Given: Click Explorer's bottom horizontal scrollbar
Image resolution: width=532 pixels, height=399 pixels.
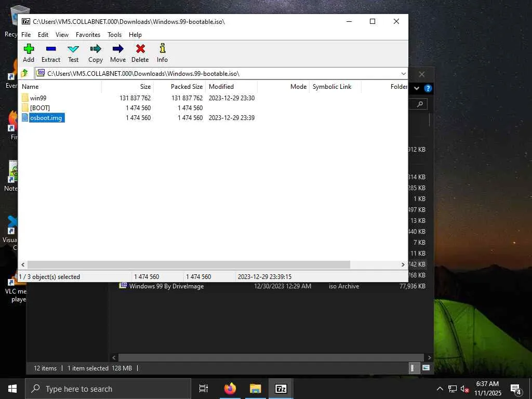Looking at the screenshot, I should [271, 357].
